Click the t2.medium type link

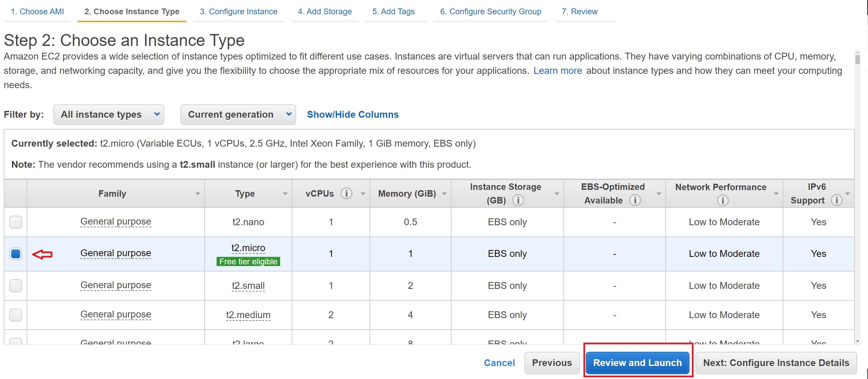pyautogui.click(x=248, y=315)
